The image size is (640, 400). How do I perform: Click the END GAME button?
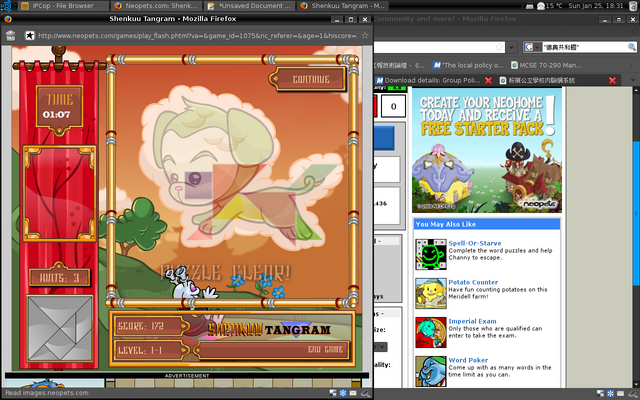point(272,349)
